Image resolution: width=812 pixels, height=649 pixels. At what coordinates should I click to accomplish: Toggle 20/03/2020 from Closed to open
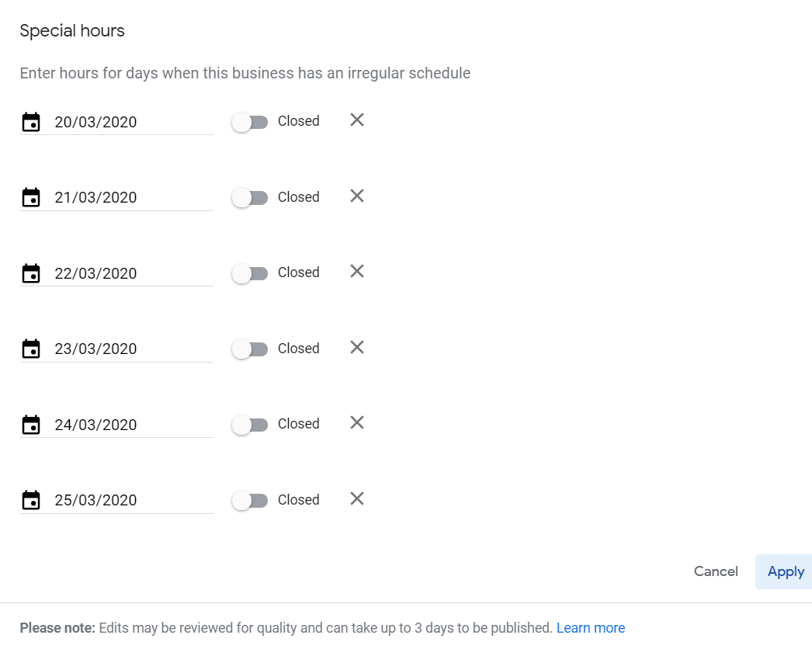click(x=250, y=122)
